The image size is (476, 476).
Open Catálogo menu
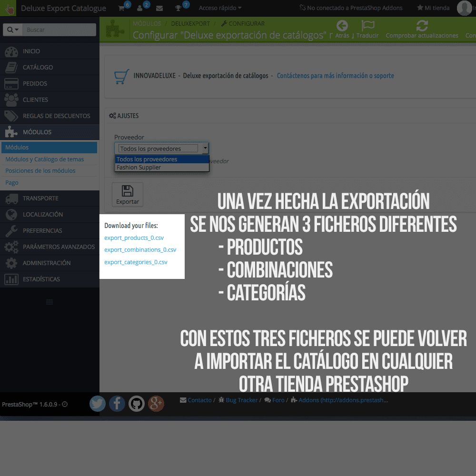[50, 67]
